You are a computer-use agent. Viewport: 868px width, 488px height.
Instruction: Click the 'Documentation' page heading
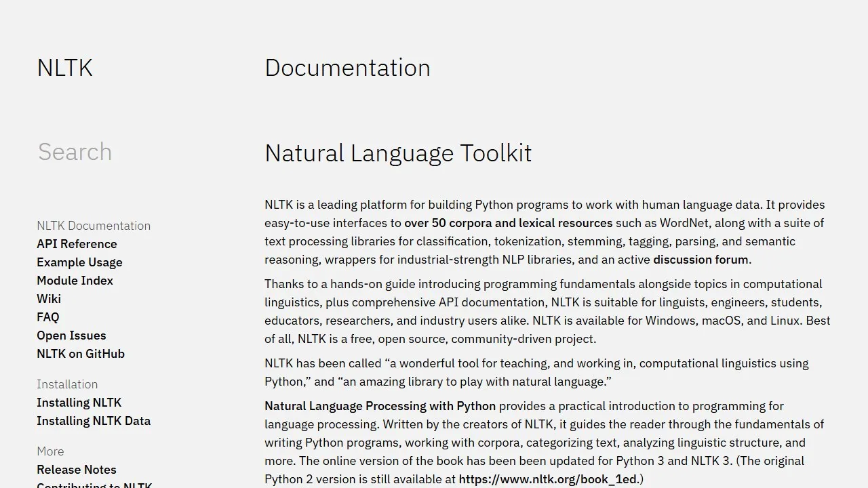pos(347,68)
